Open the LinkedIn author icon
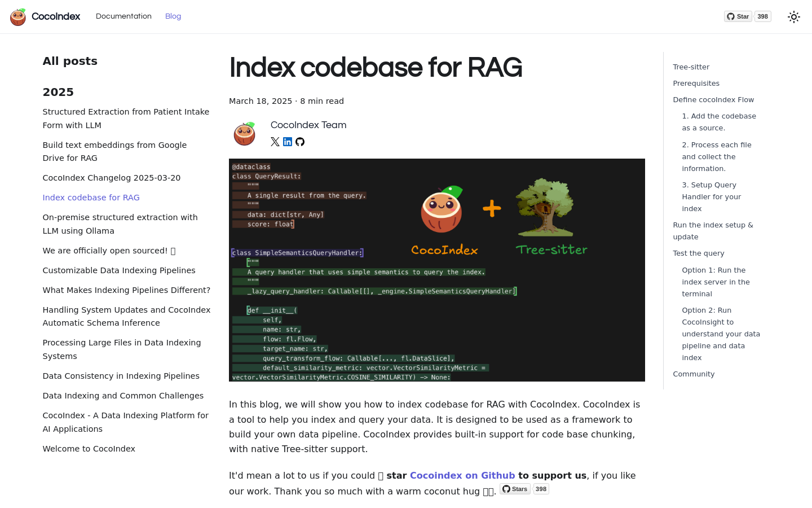 (x=288, y=142)
